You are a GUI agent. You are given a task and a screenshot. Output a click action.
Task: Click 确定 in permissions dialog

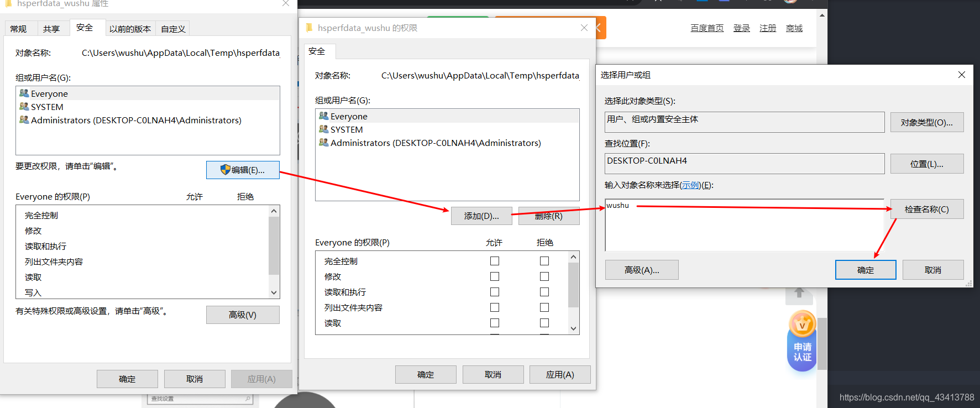426,374
